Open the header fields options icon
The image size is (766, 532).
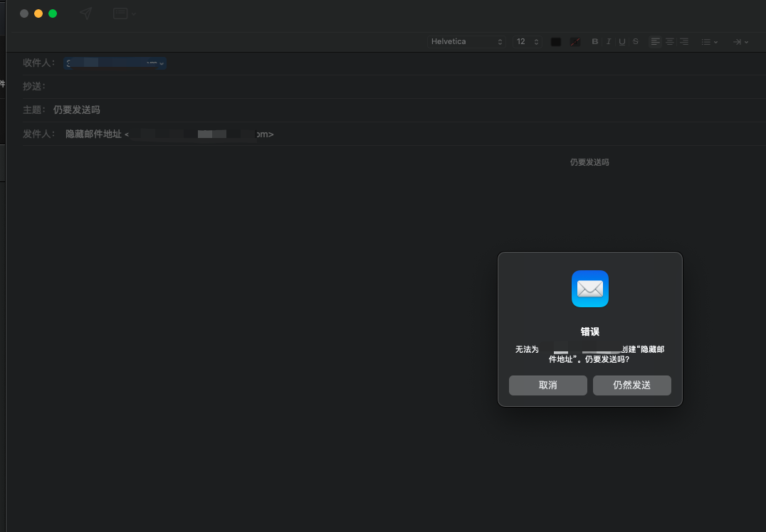(x=124, y=14)
